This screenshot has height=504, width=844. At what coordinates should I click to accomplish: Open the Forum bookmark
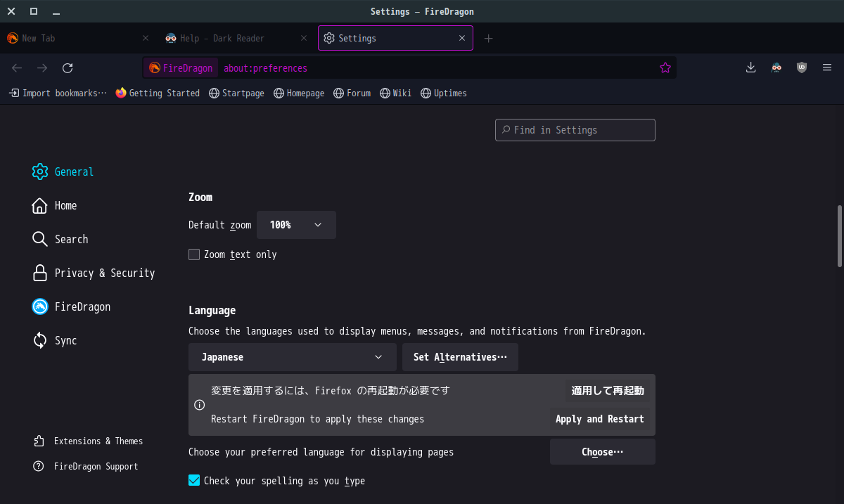pyautogui.click(x=352, y=93)
